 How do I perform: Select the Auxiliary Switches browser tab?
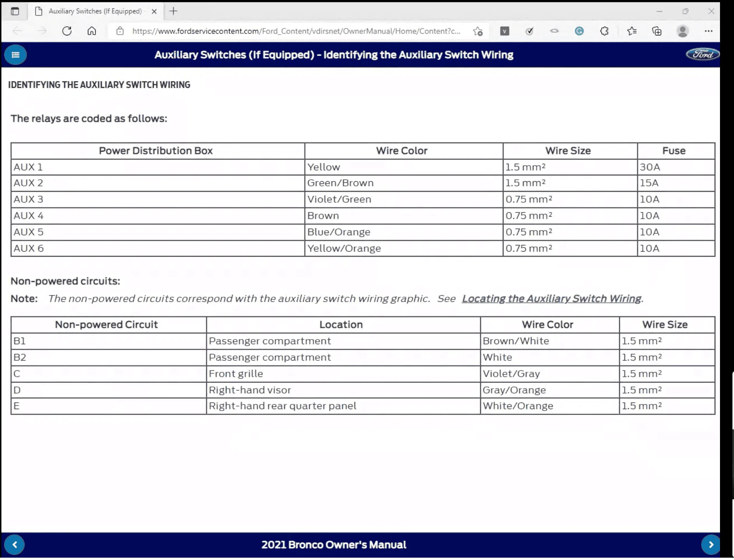tap(96, 11)
